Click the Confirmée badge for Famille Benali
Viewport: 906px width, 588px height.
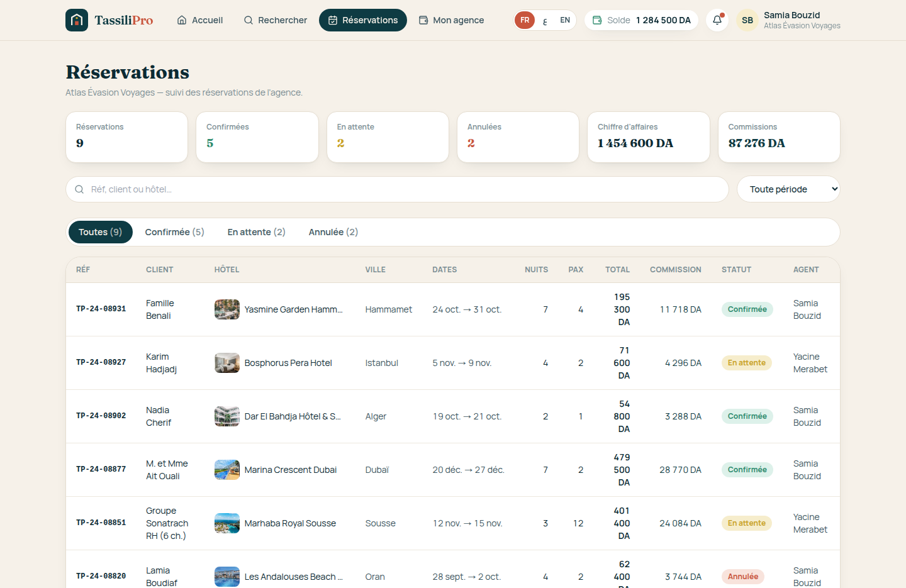[747, 309]
